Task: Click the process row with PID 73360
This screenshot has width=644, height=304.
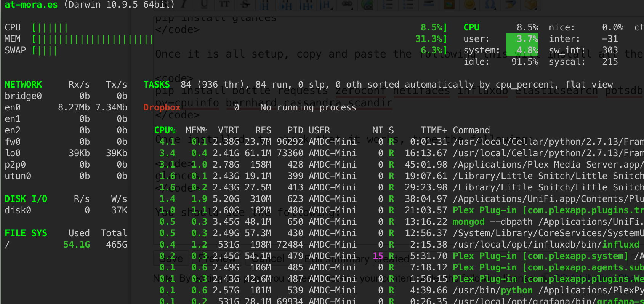Action: (399, 153)
